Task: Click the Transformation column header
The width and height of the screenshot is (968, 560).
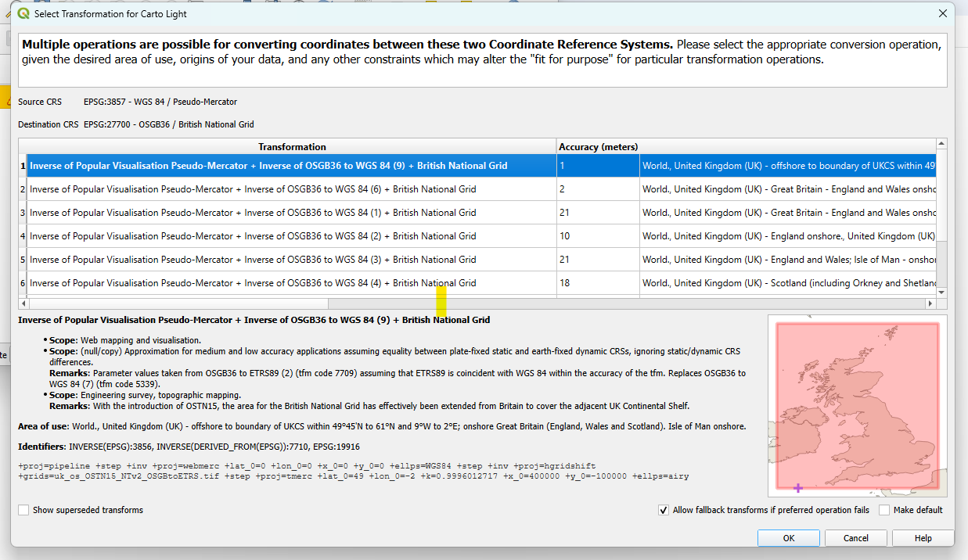Action: [x=292, y=147]
